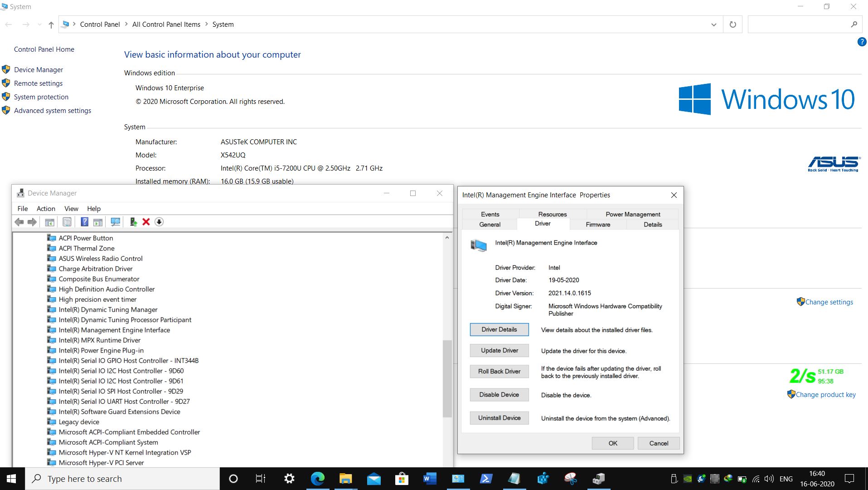Open Mail app from the taskbar
This screenshot has height=490, width=868.
click(374, 479)
